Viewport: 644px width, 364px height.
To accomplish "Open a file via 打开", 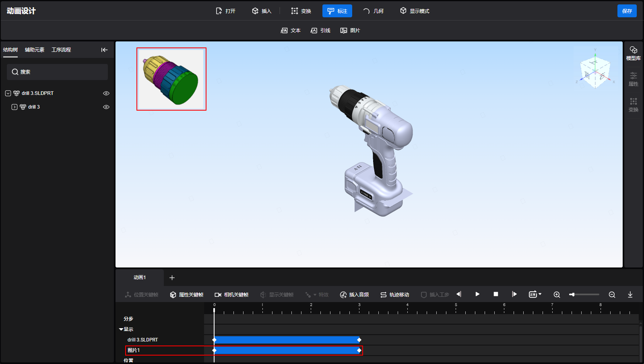I will (x=225, y=11).
